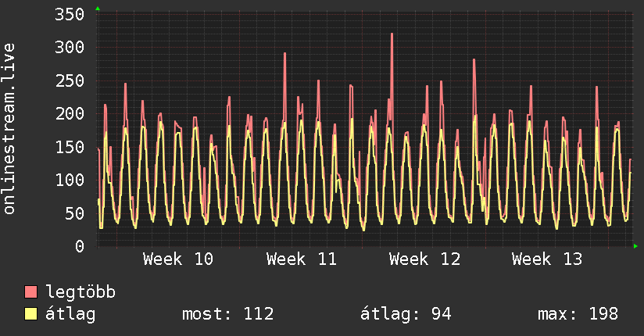
Task: Click the 100 tick label on y-axis
Action: click(x=70, y=181)
